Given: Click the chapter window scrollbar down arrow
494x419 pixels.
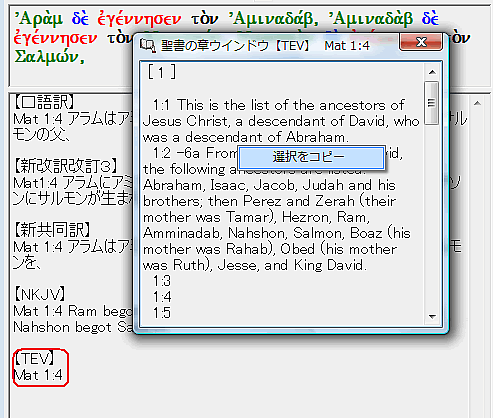Looking at the screenshot, I should click(432, 317).
